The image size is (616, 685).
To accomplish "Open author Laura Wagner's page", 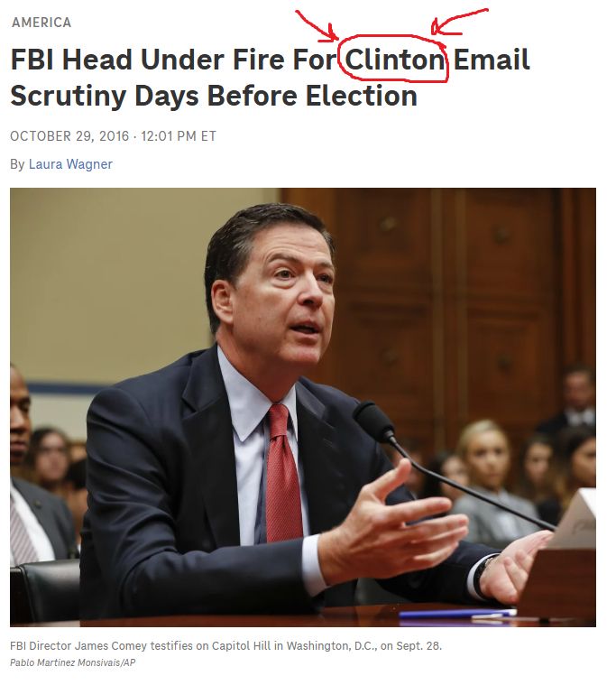I will pos(70,164).
